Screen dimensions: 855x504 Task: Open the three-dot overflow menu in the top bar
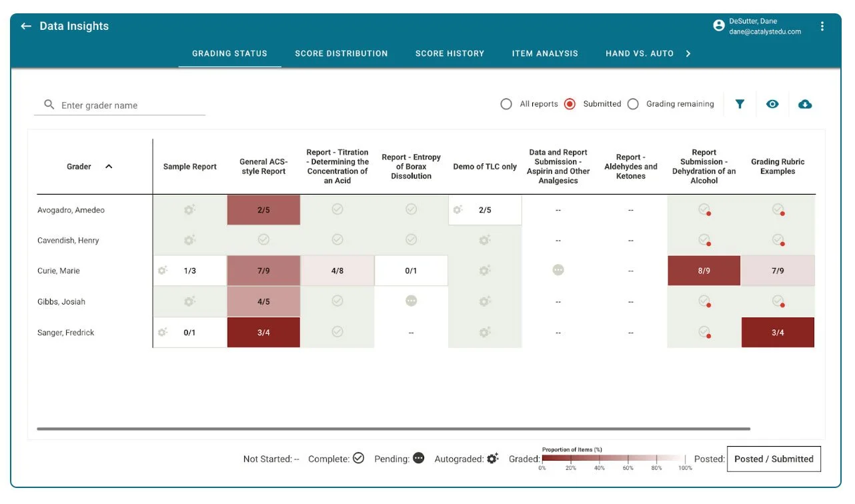click(822, 25)
